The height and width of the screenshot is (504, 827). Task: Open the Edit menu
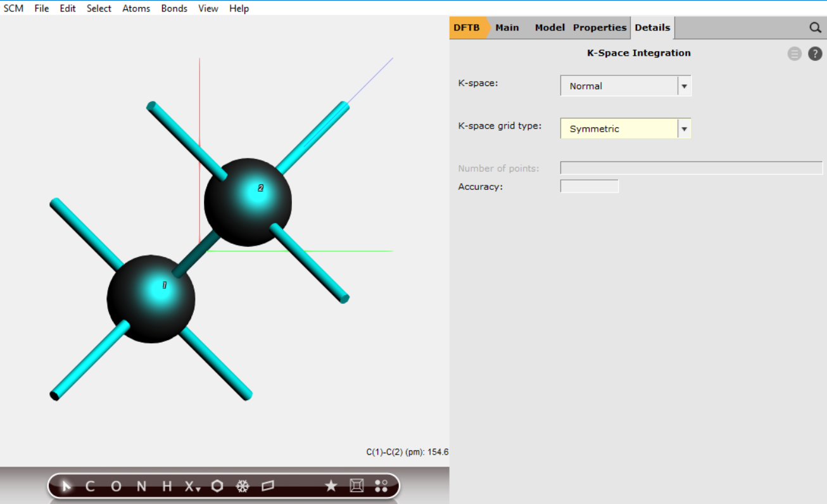[x=68, y=8]
